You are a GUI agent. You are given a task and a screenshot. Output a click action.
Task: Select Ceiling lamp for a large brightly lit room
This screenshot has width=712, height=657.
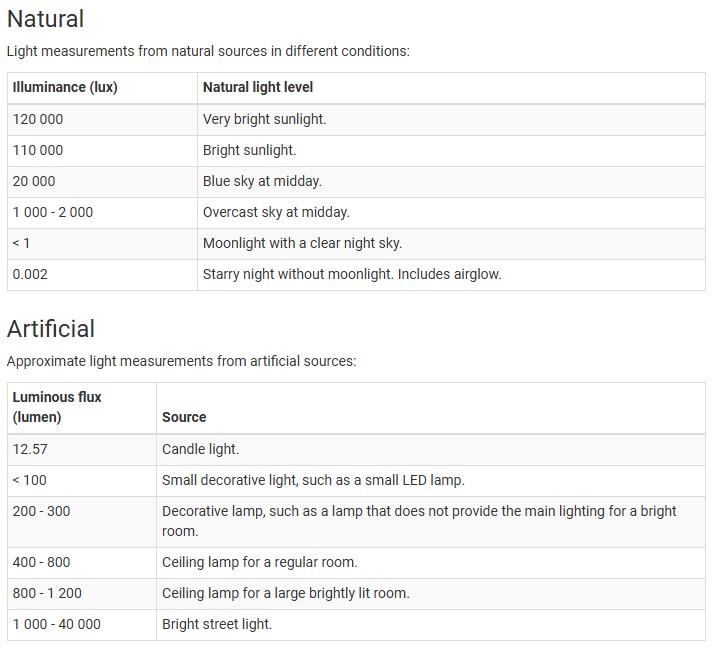tap(286, 593)
